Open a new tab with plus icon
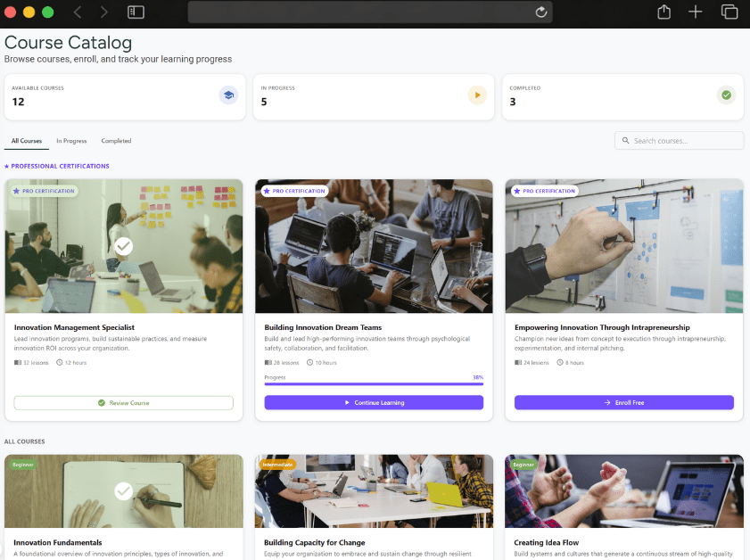750x560 pixels. click(x=695, y=12)
